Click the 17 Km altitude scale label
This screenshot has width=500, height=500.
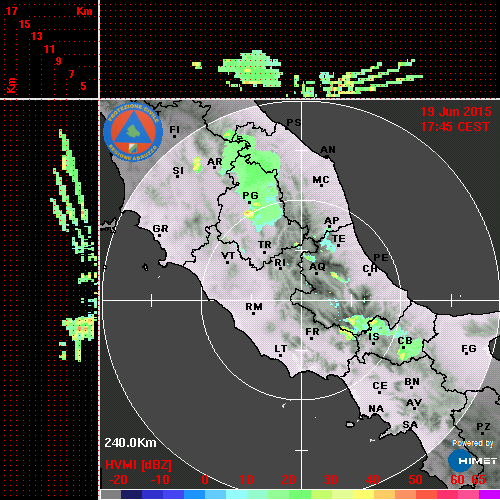click(12, 11)
